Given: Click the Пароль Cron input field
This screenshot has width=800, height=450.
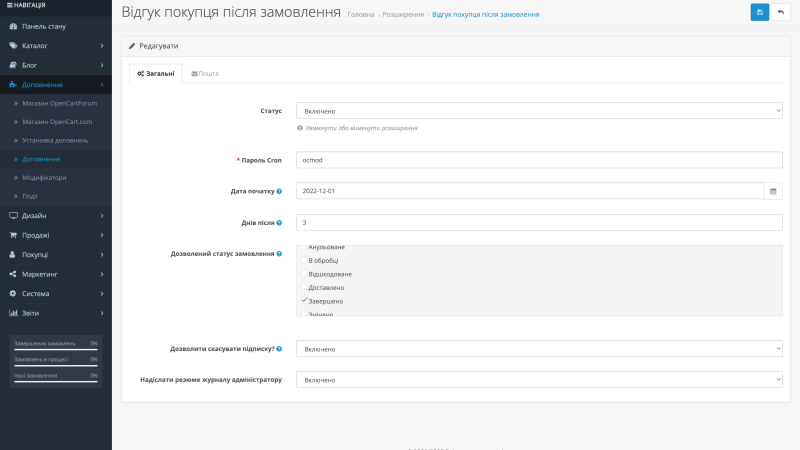Looking at the screenshot, I should coord(539,160).
